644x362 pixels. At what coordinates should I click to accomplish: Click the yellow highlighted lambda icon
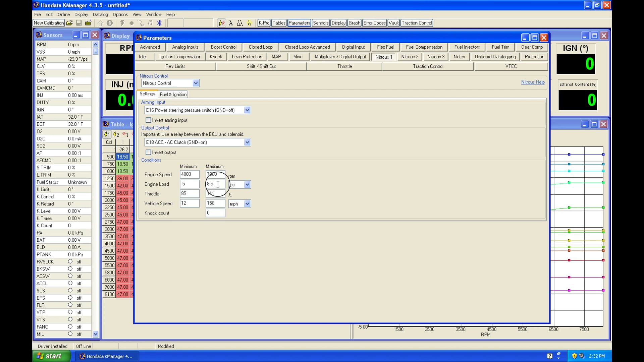(x=249, y=23)
